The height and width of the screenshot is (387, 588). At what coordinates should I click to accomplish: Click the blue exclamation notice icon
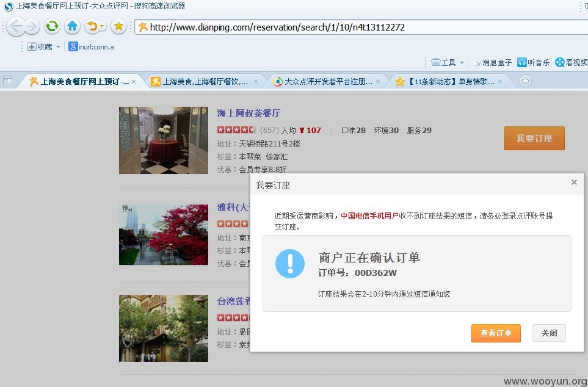point(290,263)
